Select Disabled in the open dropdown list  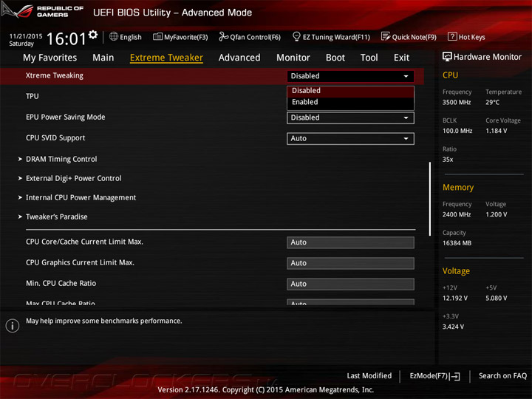(350, 91)
